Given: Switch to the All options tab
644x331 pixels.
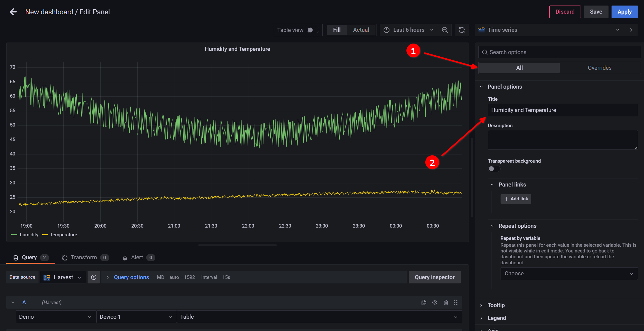Looking at the screenshot, I should click(519, 68).
